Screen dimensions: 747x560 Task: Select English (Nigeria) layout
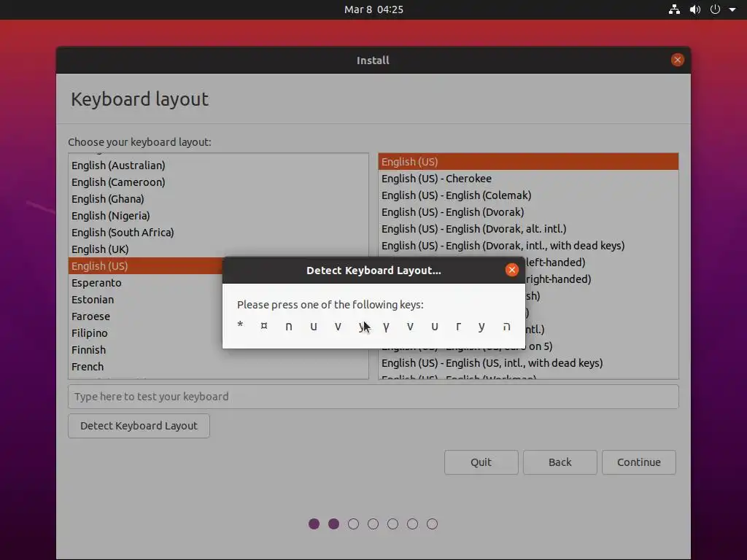point(218,216)
